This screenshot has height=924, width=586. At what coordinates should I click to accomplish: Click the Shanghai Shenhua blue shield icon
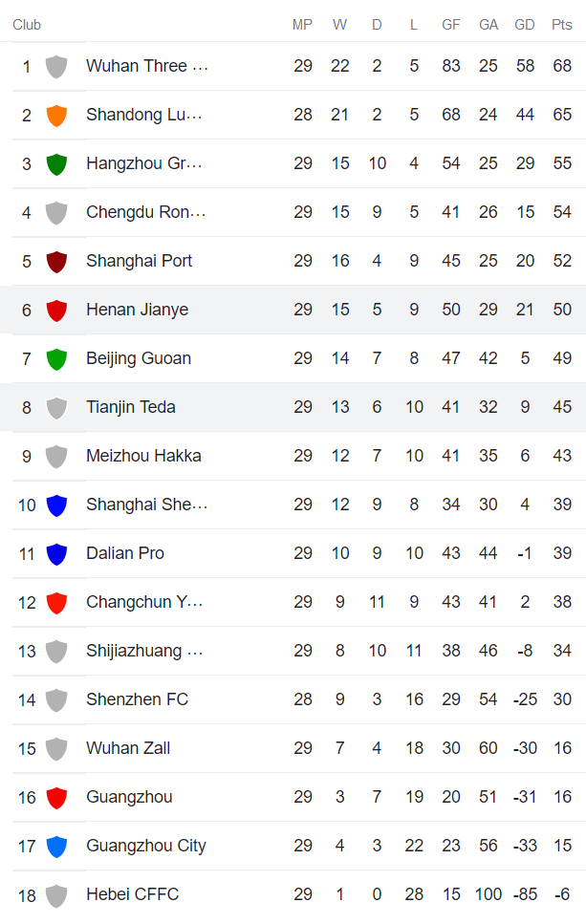[56, 505]
